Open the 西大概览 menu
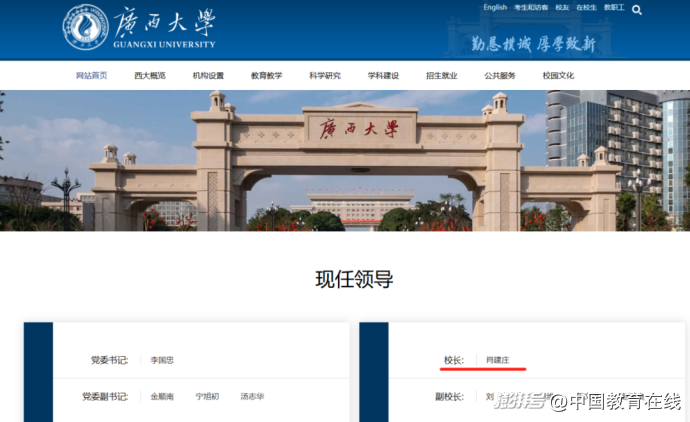 (150, 76)
